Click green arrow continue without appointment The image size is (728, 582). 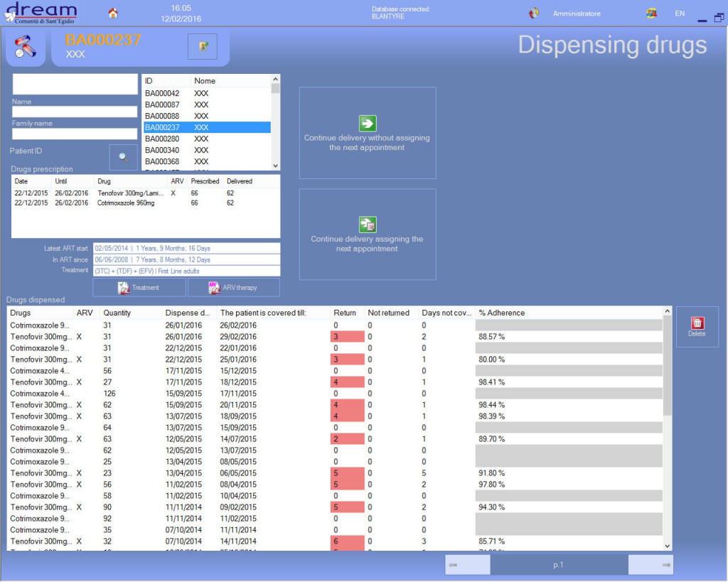point(368,124)
